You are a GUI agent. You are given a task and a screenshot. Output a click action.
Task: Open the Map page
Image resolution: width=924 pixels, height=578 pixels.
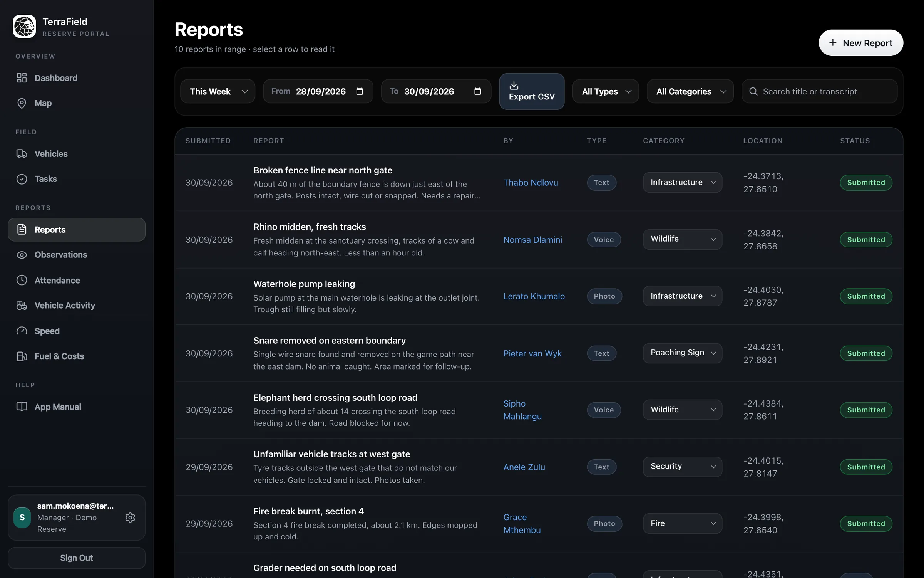[x=77, y=103]
